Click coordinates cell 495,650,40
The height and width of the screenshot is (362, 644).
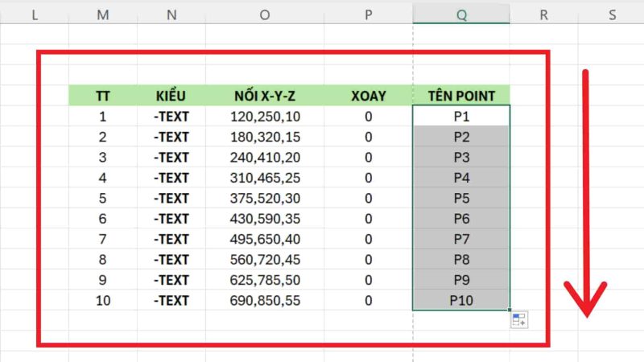click(x=265, y=239)
